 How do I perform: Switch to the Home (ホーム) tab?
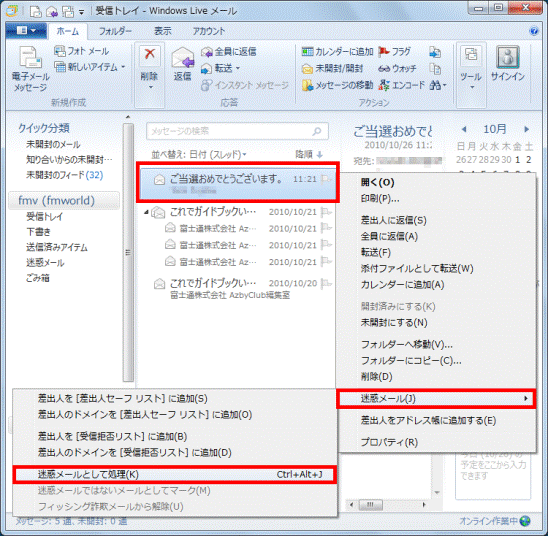point(68,31)
